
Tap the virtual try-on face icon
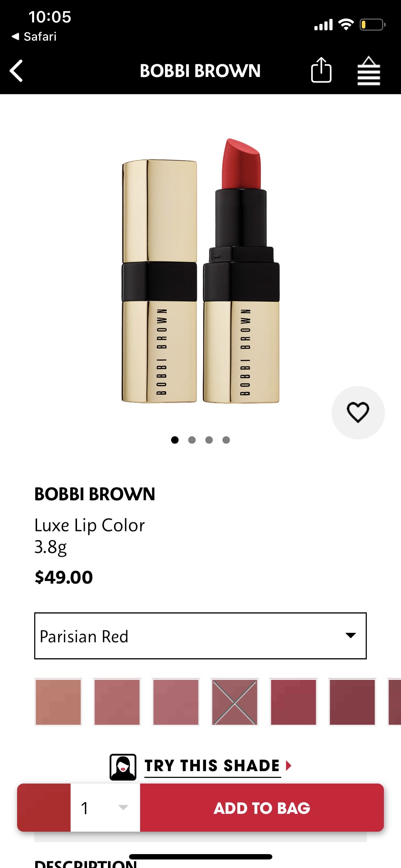(123, 766)
